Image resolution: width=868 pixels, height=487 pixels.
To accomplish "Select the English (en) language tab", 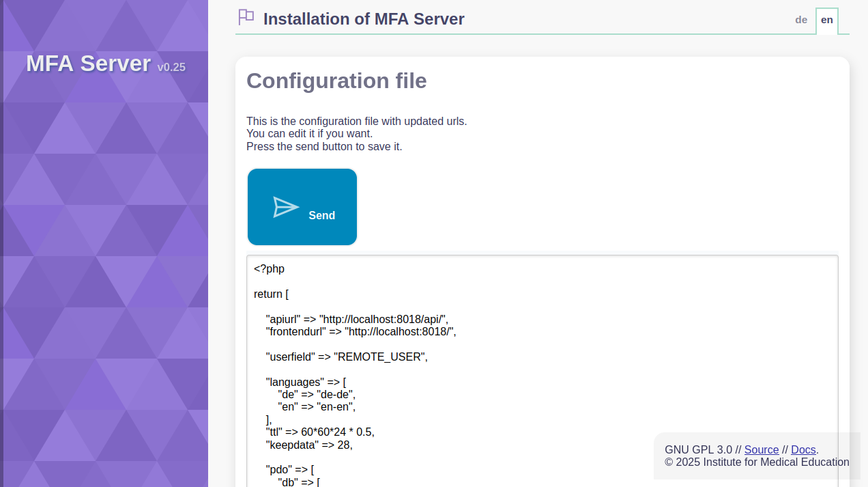I will (x=827, y=20).
